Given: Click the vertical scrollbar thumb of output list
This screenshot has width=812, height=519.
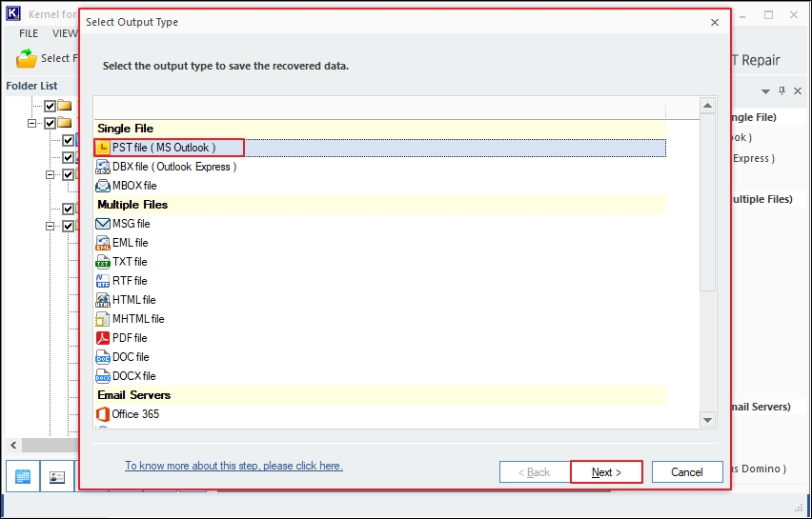Looking at the screenshot, I should coord(707,202).
